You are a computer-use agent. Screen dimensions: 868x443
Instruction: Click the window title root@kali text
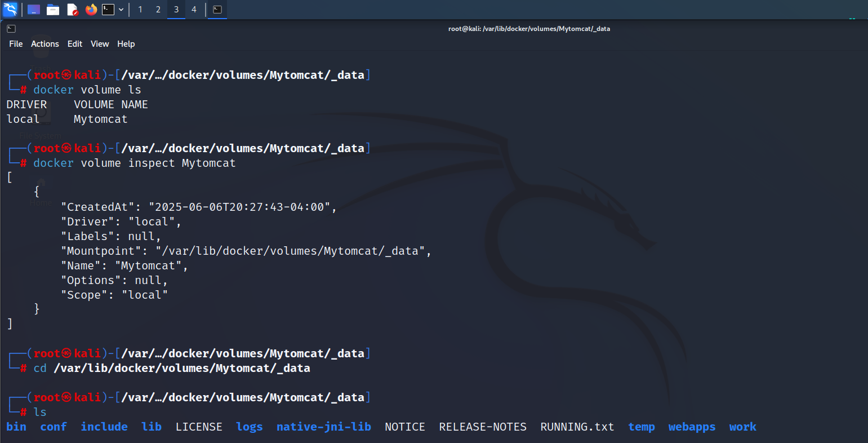point(529,29)
